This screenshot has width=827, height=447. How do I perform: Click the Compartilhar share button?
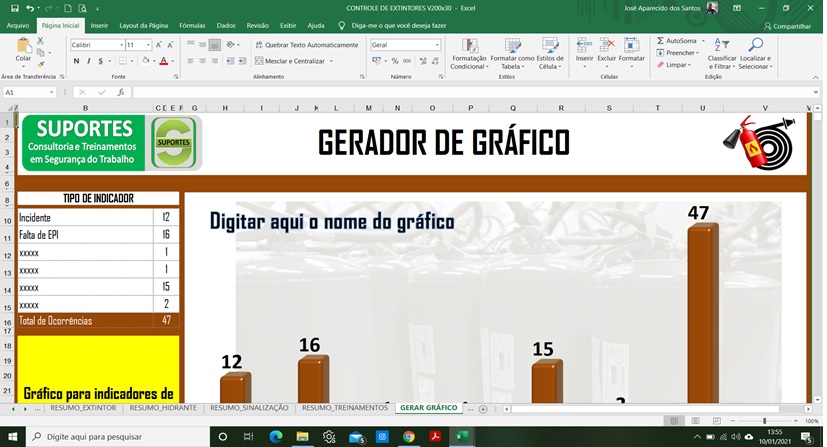(x=787, y=26)
